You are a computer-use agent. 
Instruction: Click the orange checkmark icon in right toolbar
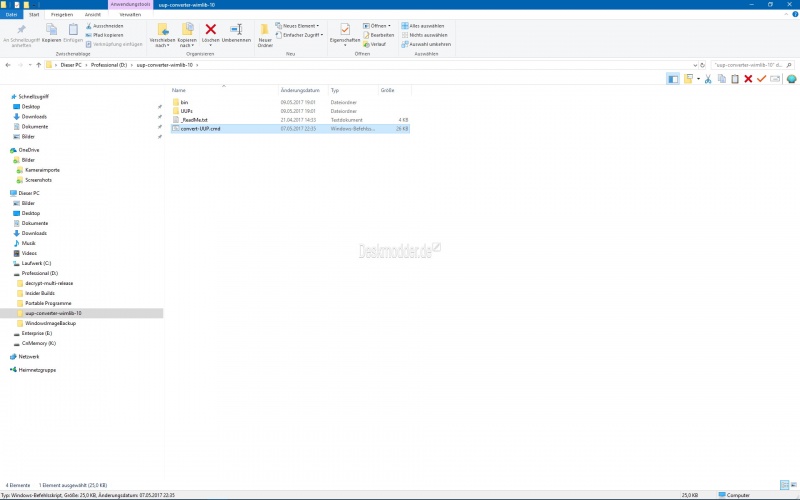pos(761,79)
